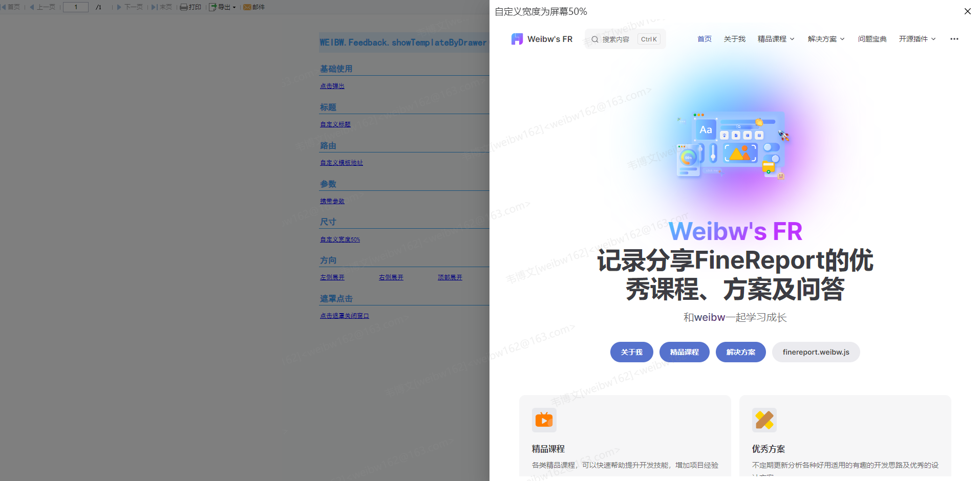
Task: Click the blue 精品课程 button
Action: point(685,352)
